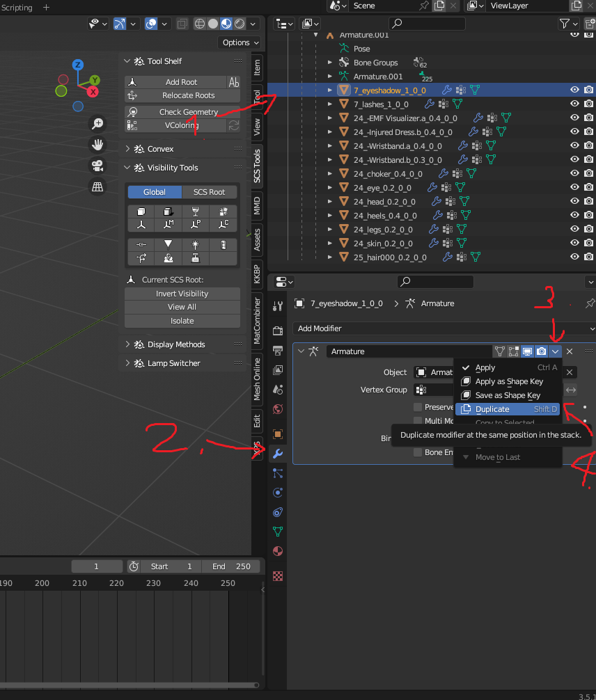Hide 25_hair000_0.2_0_0 in viewport
Screen dimensions: 596x700
point(574,257)
